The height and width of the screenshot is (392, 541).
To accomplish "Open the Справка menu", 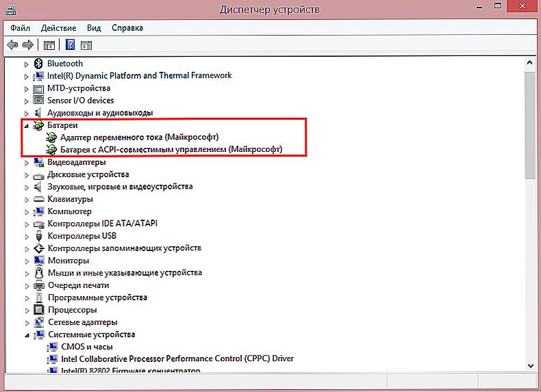I will pos(127,28).
